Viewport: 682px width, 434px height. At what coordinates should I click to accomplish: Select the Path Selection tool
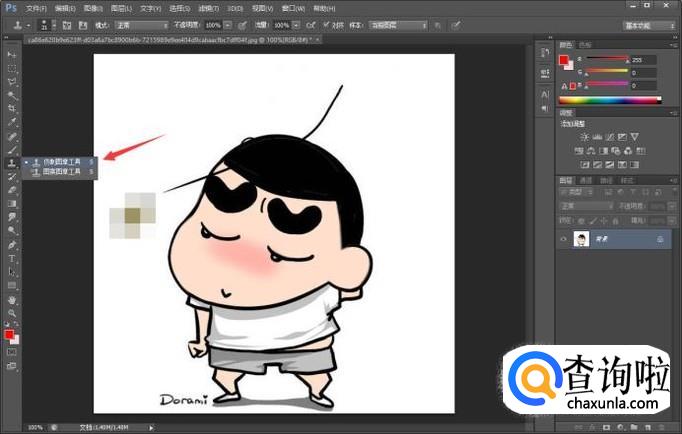coord(12,272)
